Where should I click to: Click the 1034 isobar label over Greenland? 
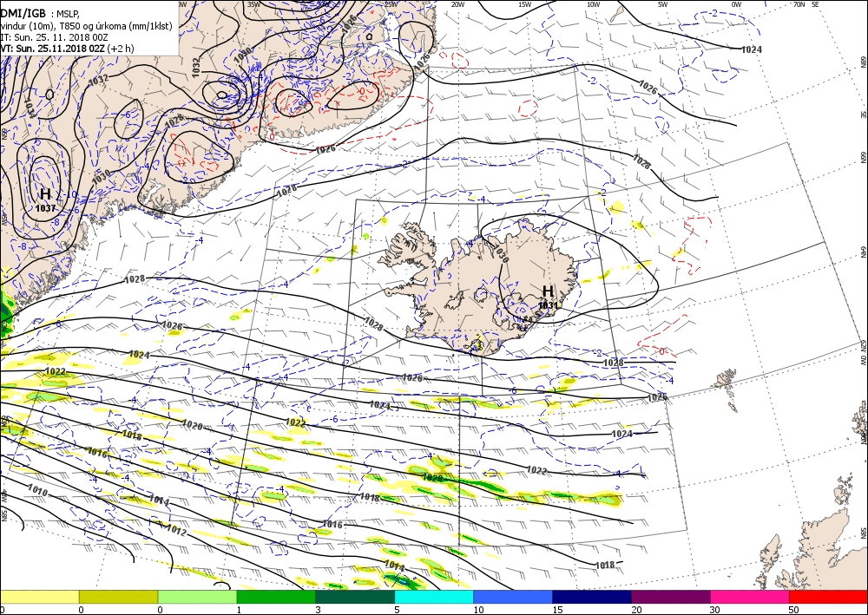tap(30, 109)
